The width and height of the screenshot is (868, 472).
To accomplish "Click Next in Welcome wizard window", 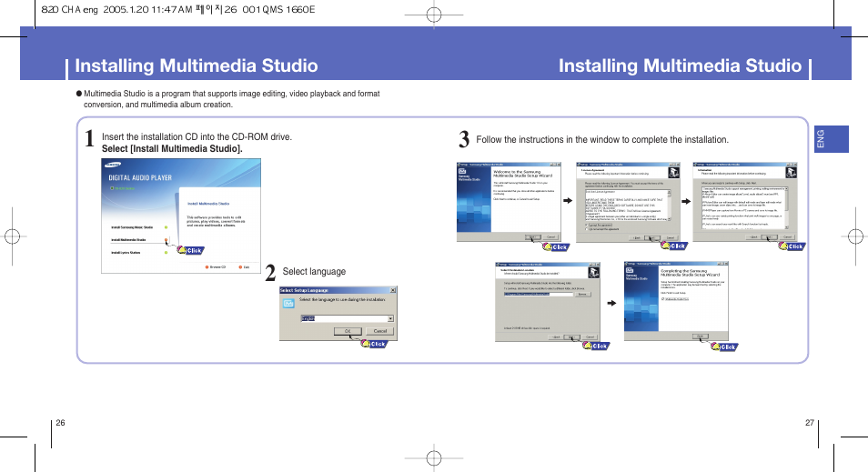I will (x=532, y=236).
